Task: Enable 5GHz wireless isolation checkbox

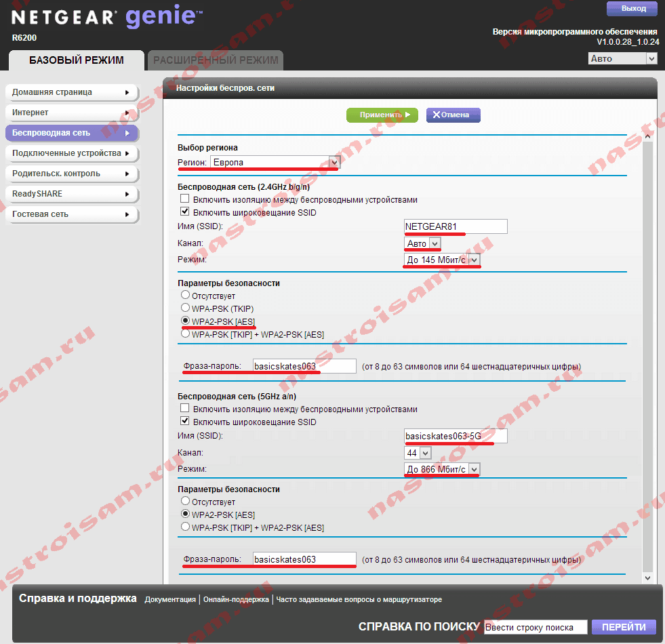Action: 184,408
